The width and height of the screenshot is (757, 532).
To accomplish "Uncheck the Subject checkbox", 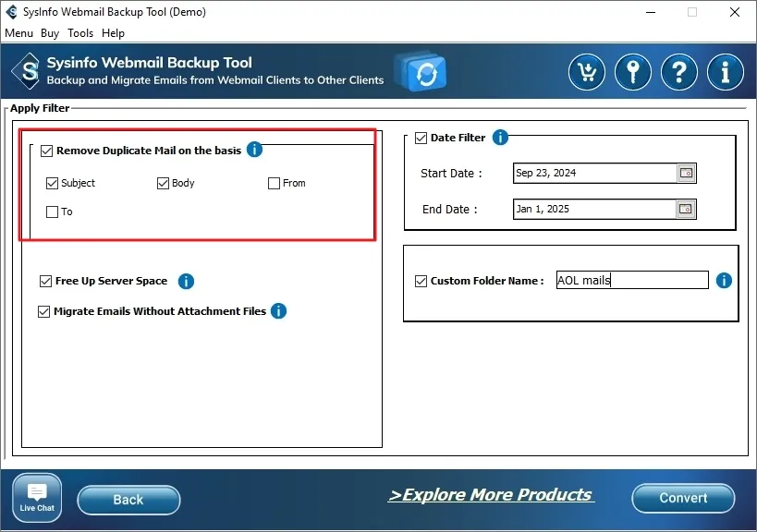I will [x=52, y=183].
